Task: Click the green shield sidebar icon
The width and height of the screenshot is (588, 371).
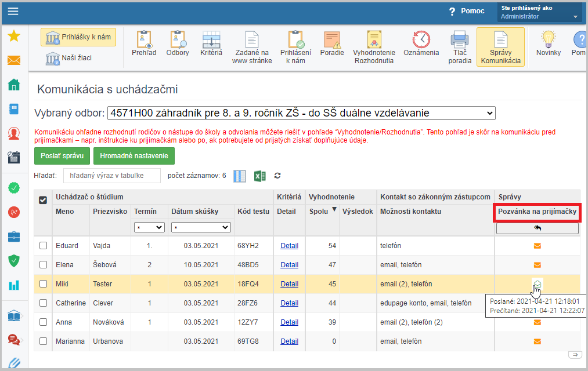Action: point(14,260)
